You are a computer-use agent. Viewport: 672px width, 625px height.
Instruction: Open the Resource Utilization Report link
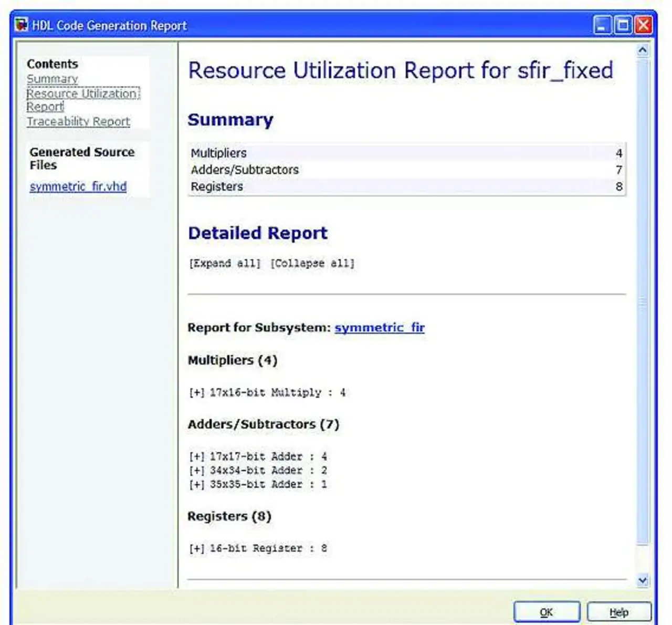coord(82,94)
